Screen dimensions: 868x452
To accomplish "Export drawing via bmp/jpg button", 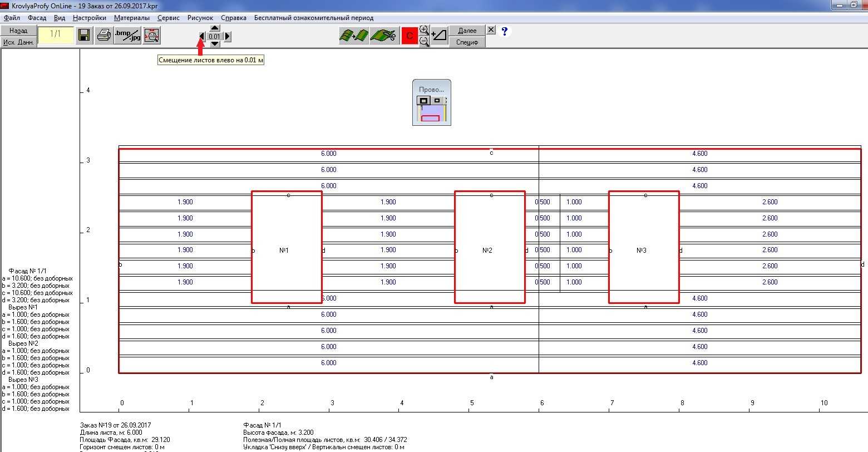I will click(x=127, y=36).
